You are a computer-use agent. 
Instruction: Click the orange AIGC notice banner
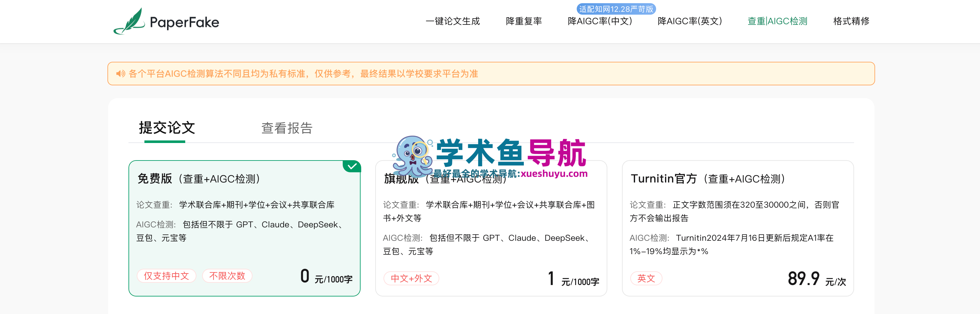(491, 73)
